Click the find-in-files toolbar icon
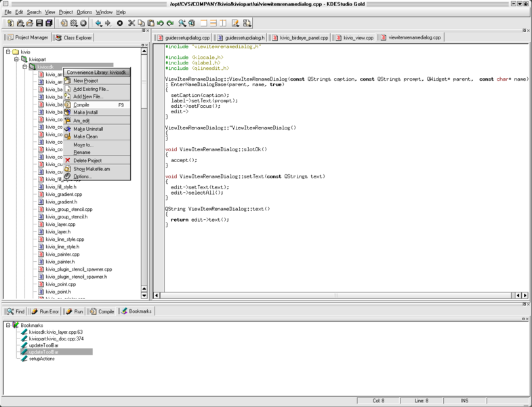 192,23
